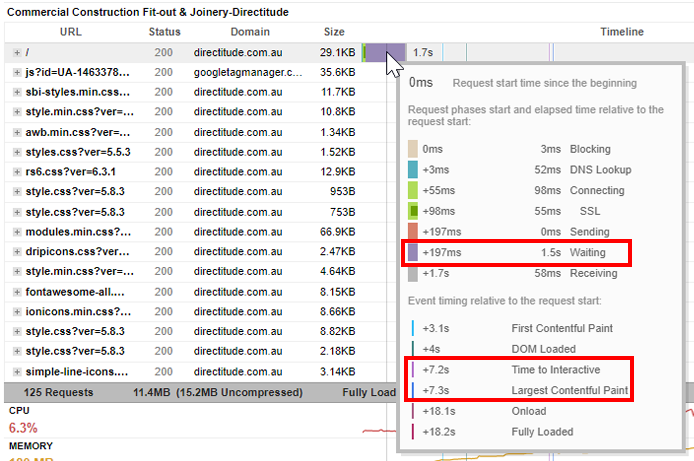The image size is (694, 461).
Task: Select the fontawesome-all.… URL
Action: [75, 292]
